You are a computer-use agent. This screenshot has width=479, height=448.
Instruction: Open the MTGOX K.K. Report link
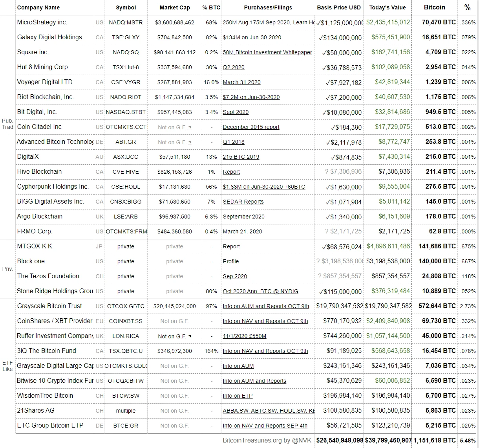[231, 246]
